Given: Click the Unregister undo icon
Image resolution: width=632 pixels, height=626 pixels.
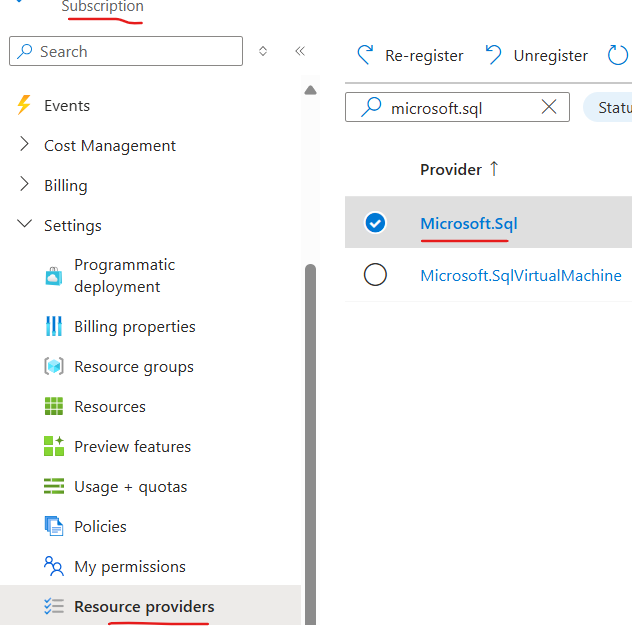Looking at the screenshot, I should (493, 55).
